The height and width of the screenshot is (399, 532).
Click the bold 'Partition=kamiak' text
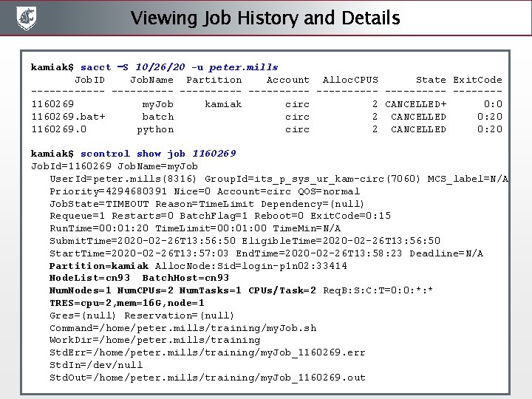pyautogui.click(x=99, y=266)
